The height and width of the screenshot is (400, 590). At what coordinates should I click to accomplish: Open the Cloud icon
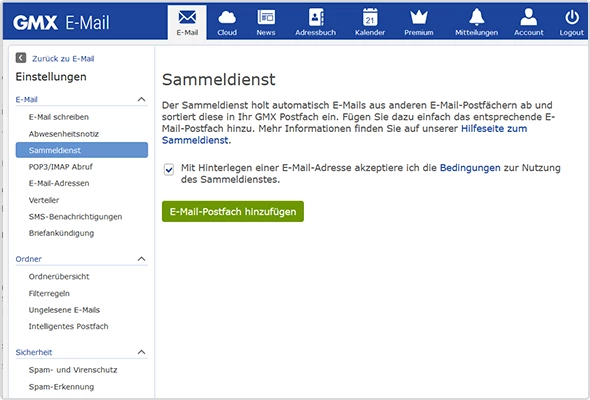(x=227, y=17)
